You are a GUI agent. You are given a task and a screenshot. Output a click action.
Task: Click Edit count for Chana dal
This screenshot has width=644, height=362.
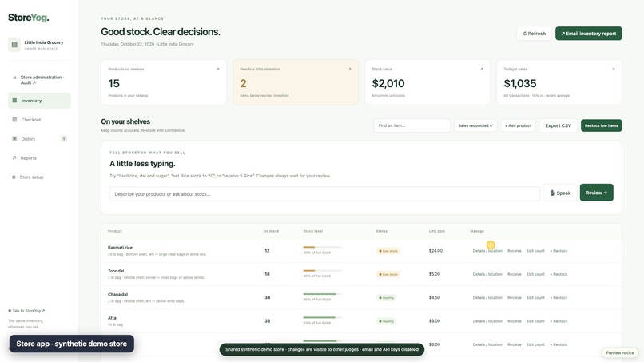(x=535, y=297)
